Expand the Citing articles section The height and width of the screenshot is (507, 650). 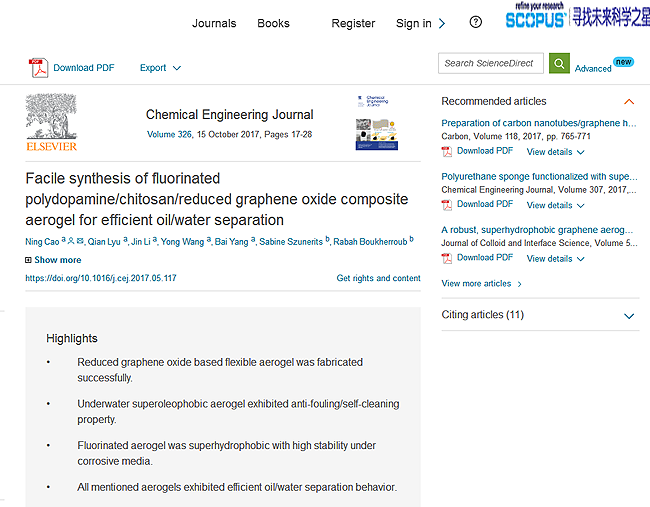tap(629, 316)
